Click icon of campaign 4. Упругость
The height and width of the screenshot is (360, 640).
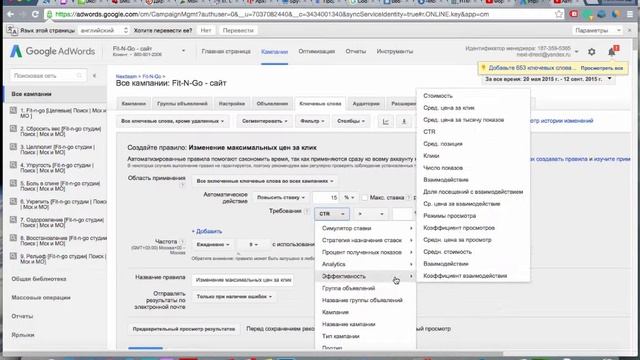(x=13, y=165)
